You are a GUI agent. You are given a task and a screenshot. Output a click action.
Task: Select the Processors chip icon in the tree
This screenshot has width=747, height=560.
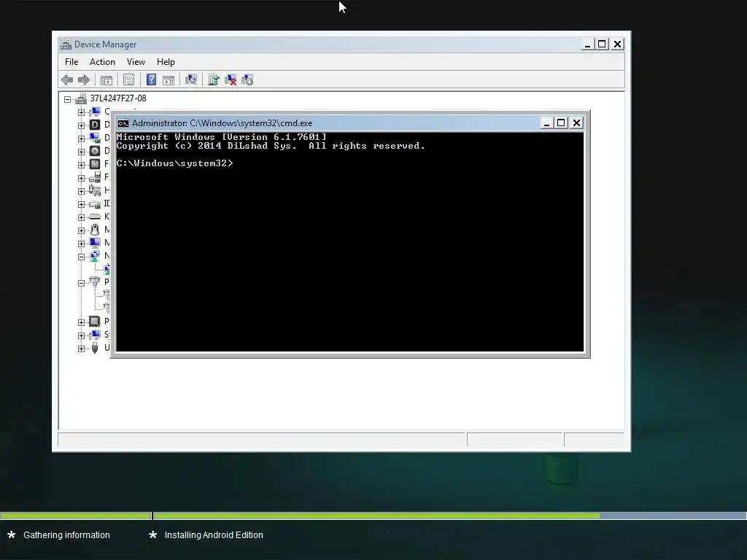click(95, 322)
